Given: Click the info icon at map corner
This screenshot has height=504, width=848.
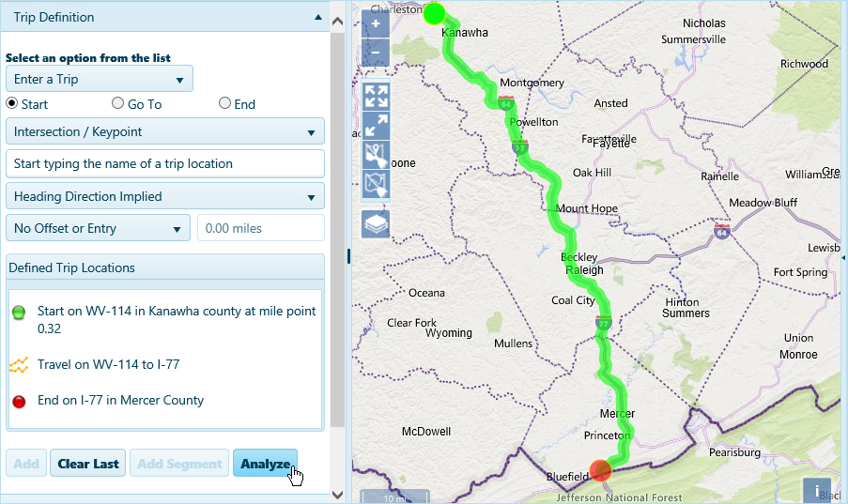Looking at the screenshot, I should coord(816,490).
